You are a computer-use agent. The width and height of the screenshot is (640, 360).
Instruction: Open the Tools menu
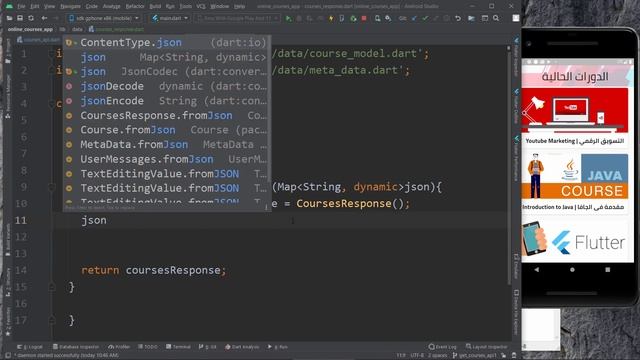[x=186, y=7]
